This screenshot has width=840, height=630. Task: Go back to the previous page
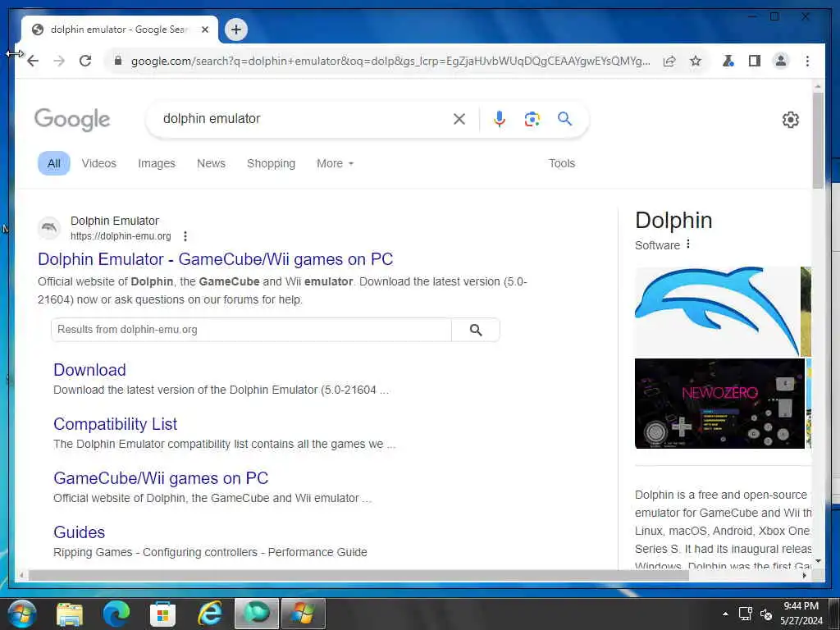click(33, 61)
